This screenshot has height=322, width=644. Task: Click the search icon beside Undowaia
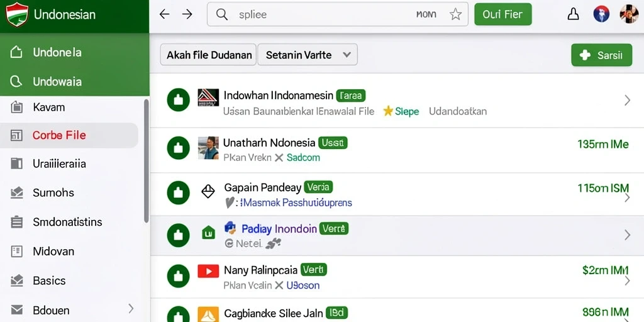click(x=16, y=81)
